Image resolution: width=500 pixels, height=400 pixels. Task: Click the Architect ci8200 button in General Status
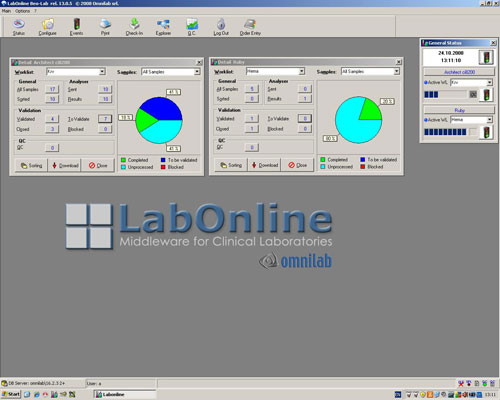(x=459, y=72)
